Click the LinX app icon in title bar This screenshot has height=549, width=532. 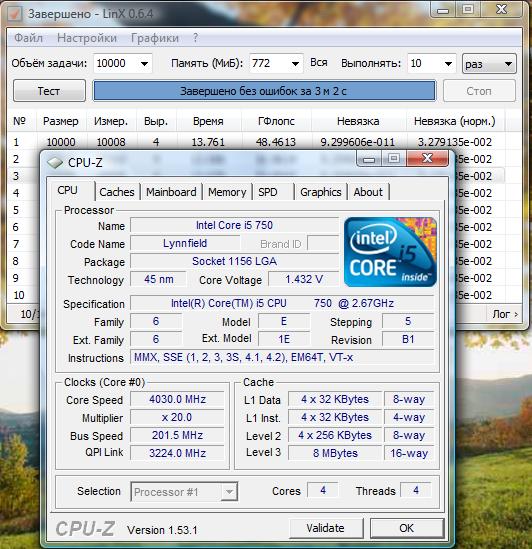coord(15,13)
